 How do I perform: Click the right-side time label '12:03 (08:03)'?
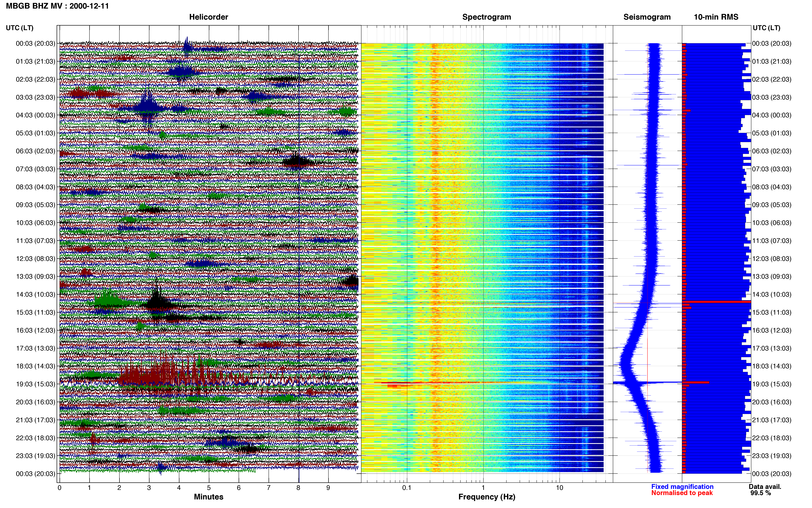[x=772, y=259]
